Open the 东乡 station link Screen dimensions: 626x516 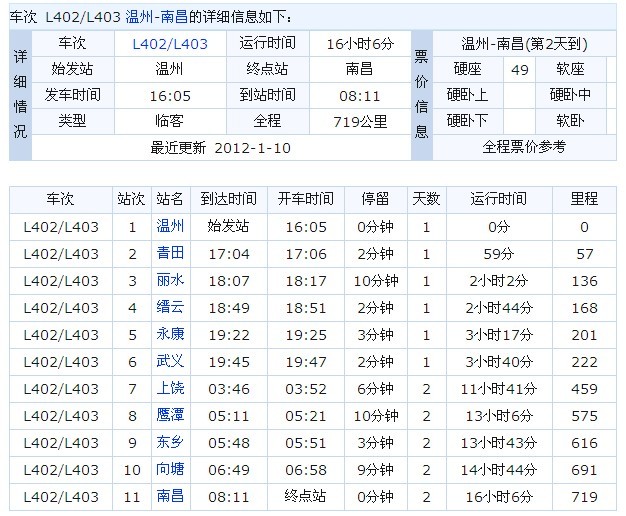click(x=170, y=442)
